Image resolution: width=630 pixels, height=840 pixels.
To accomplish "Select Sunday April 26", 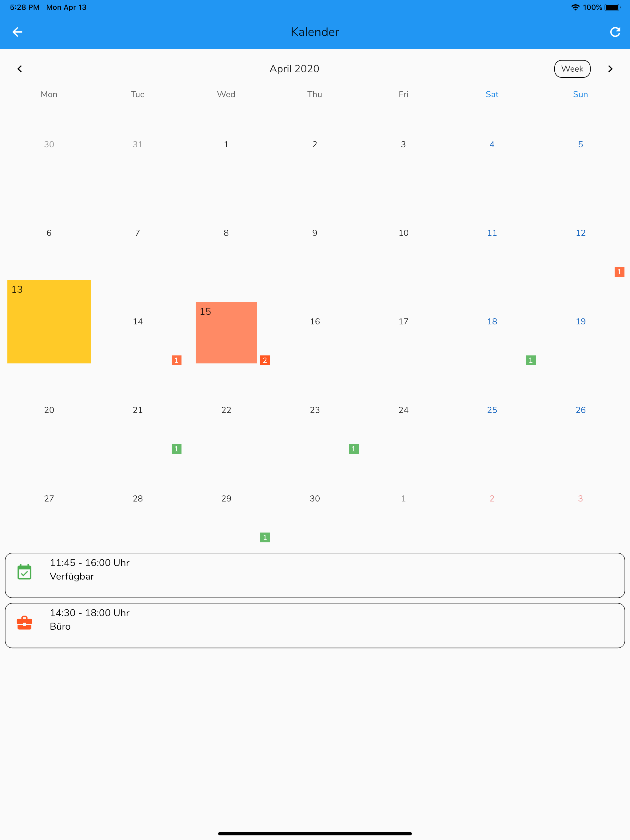I will 580,410.
